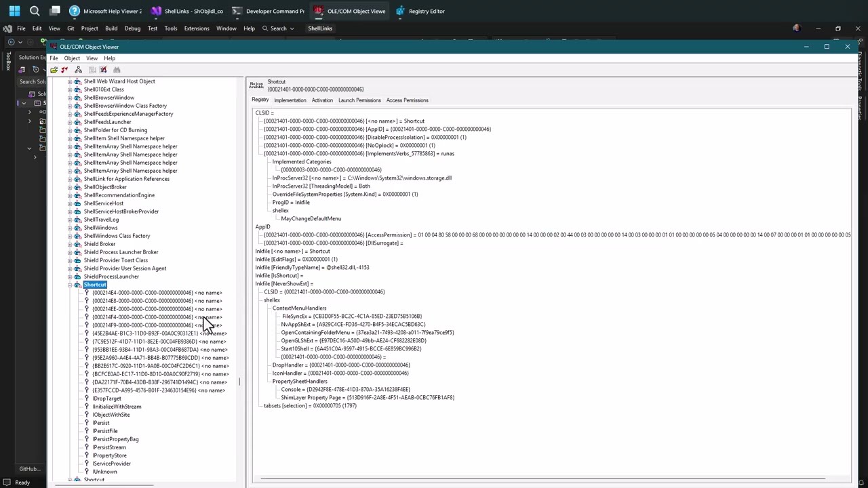The image size is (868, 488).
Task: Open File menu in OLE/COM Object Viewer
Action: click(x=54, y=58)
